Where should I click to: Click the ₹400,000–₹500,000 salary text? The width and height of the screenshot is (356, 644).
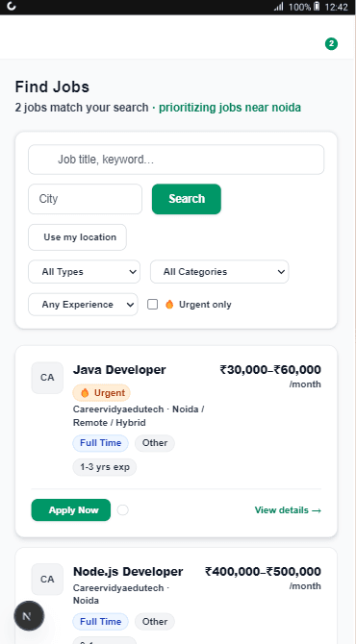[263, 571]
